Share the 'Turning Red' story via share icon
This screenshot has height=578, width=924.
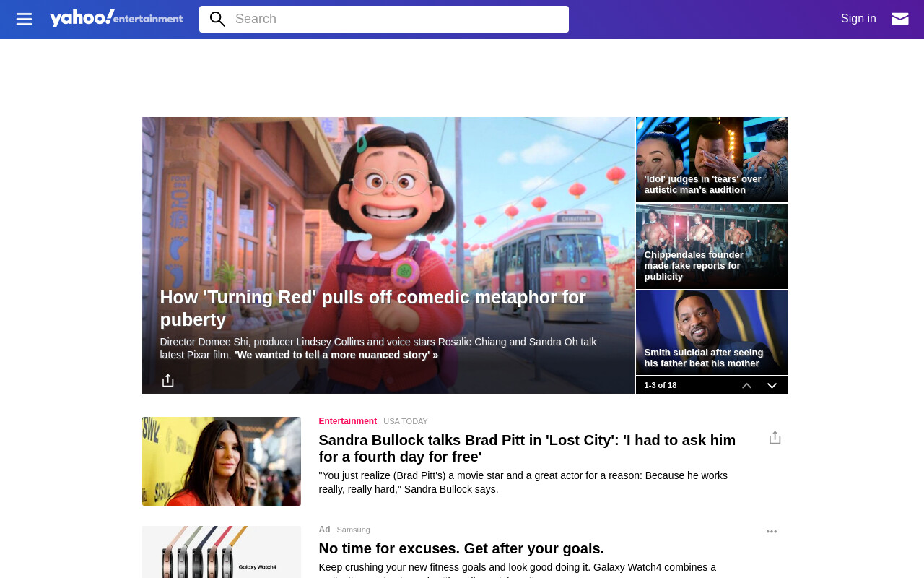[x=167, y=380]
